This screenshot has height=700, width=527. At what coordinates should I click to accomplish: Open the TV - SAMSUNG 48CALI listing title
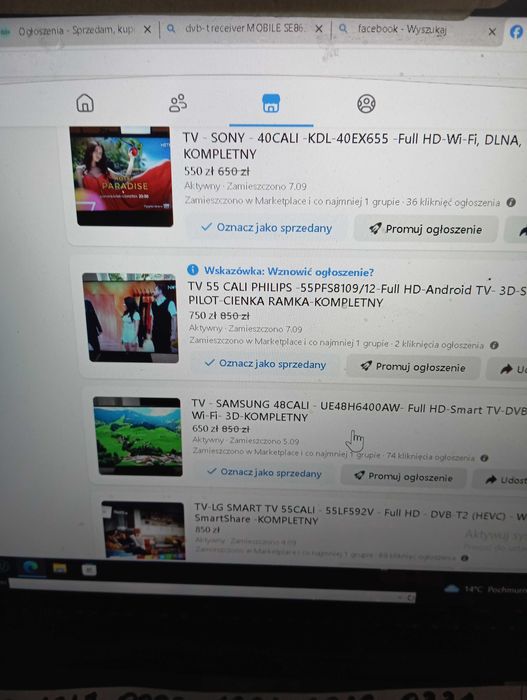coord(359,411)
